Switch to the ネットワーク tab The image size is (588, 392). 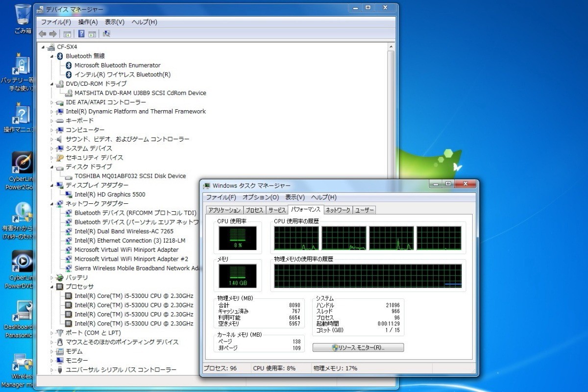[x=338, y=210]
